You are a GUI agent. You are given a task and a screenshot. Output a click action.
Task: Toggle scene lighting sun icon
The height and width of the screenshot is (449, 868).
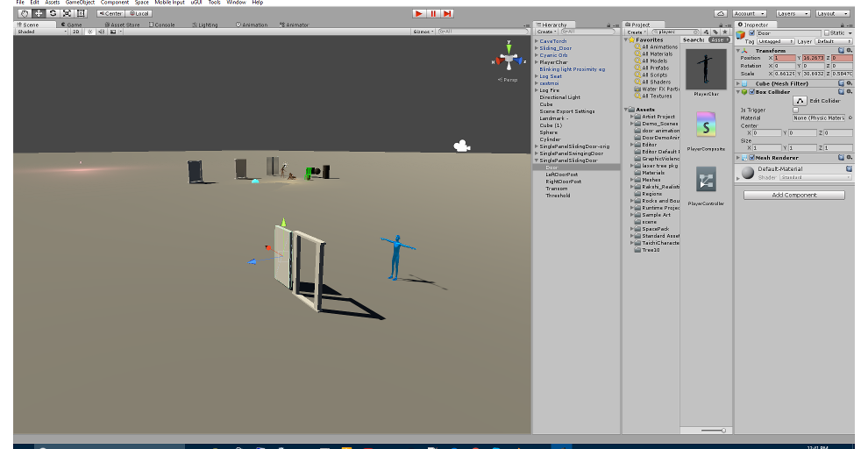coord(90,32)
